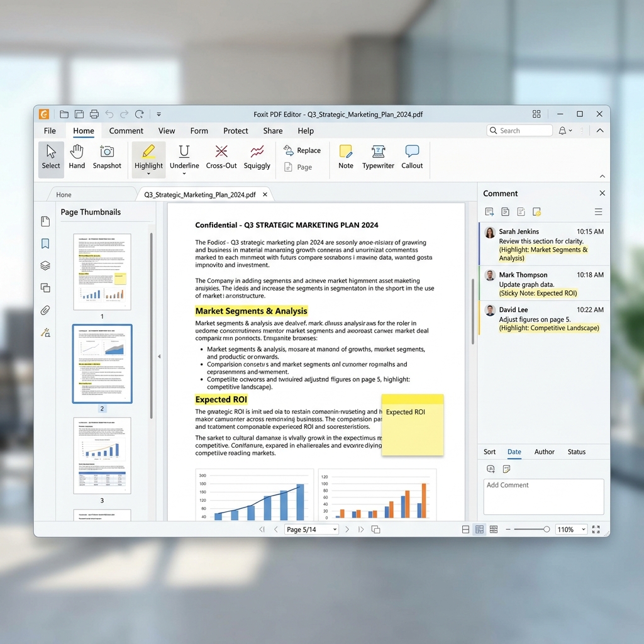
Task: Open the 110% zoom level dropdown
Action: pos(583,530)
